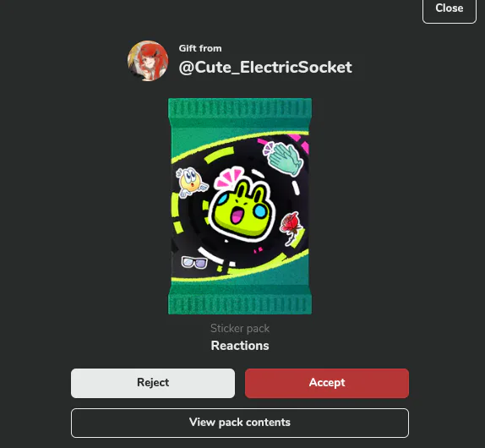The height and width of the screenshot is (448, 485).
Task: Click the pink burst above frog
Action: coord(230,177)
